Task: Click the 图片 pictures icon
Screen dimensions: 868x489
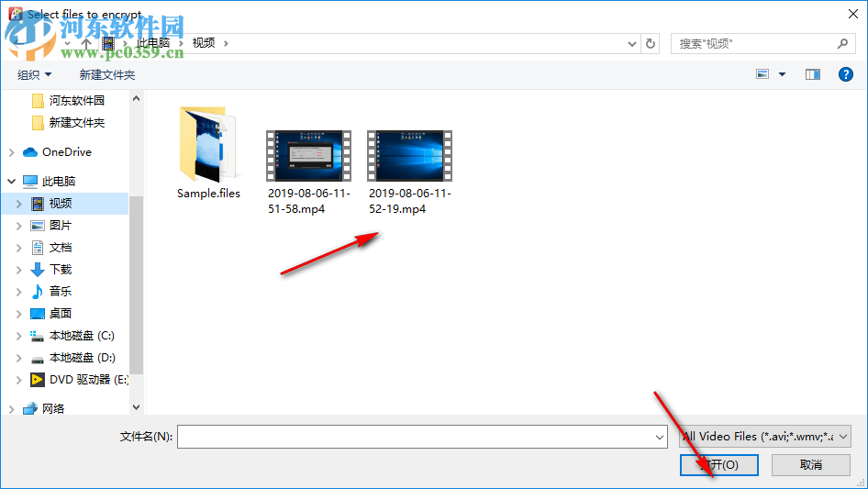Action: click(37, 226)
